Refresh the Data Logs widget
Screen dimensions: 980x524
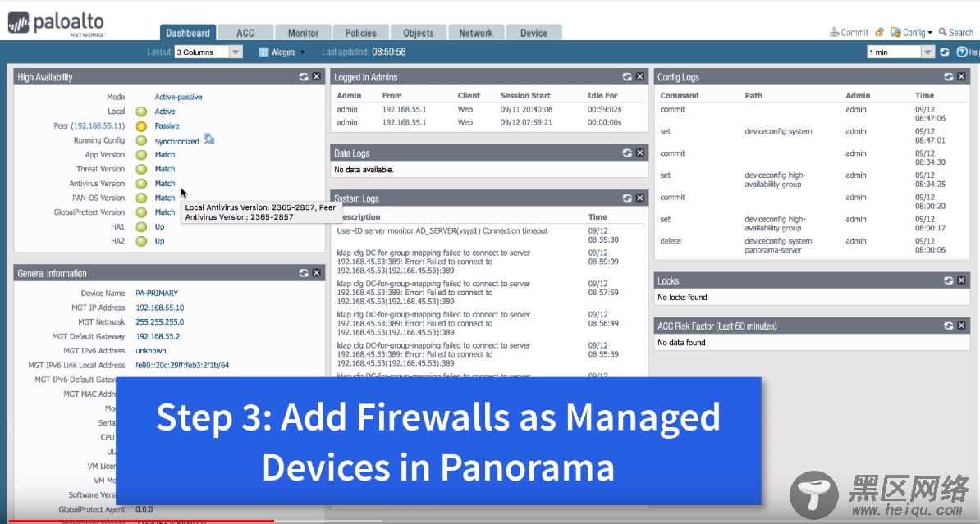click(x=627, y=153)
